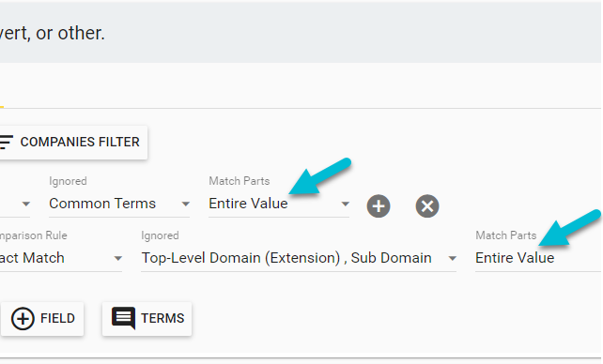This screenshot has width=603, height=364.
Task: Open the TERMS button label
Action: pos(162,318)
